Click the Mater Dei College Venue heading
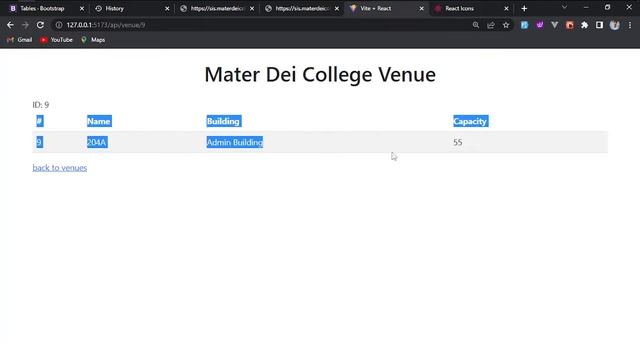Screen dimensions: 640x360 pyautogui.click(x=320, y=74)
